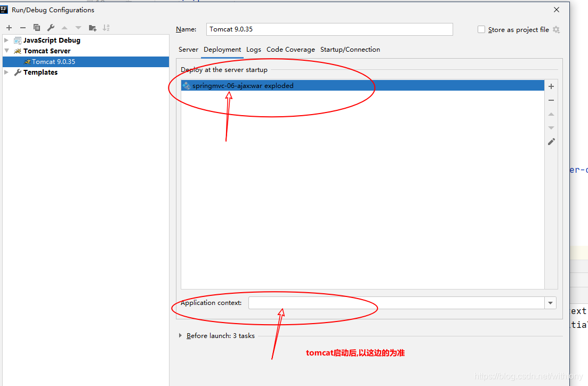Select Templates tree label
This screenshot has height=386, width=588.
click(41, 73)
